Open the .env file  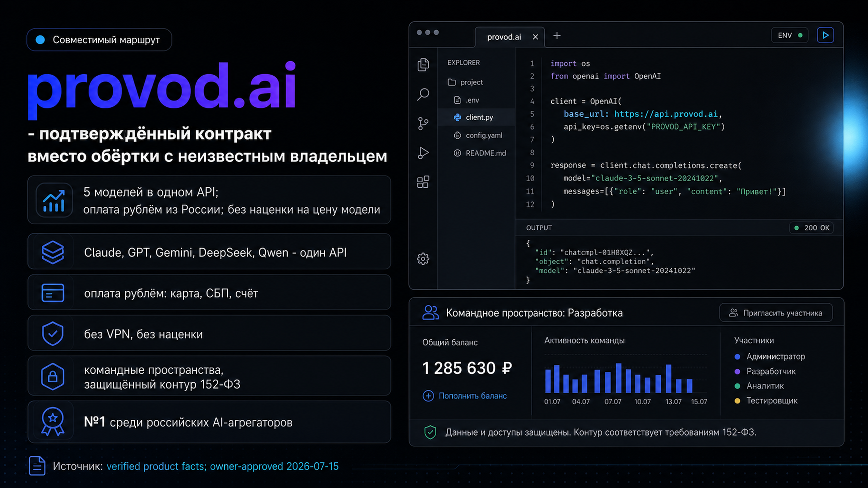click(x=467, y=100)
